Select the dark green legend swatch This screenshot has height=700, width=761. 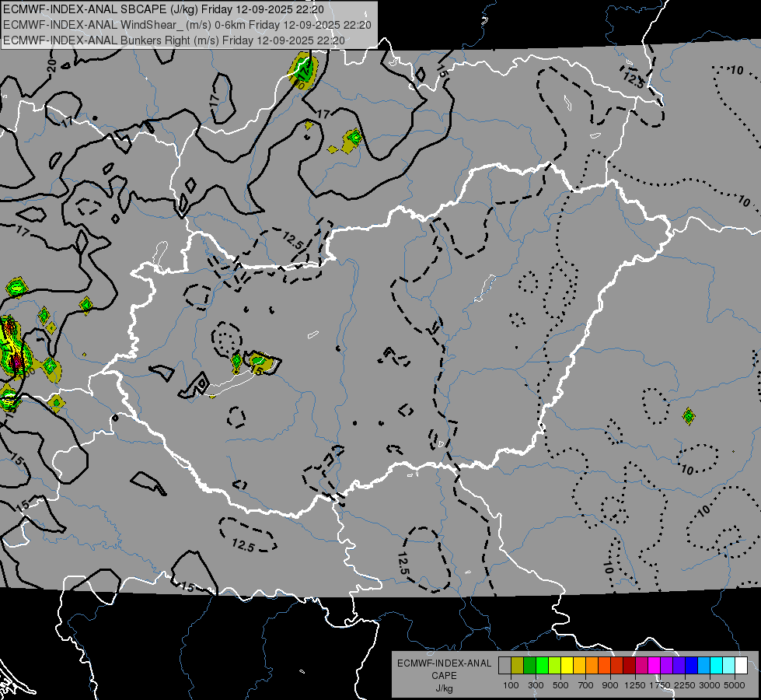pos(529,666)
